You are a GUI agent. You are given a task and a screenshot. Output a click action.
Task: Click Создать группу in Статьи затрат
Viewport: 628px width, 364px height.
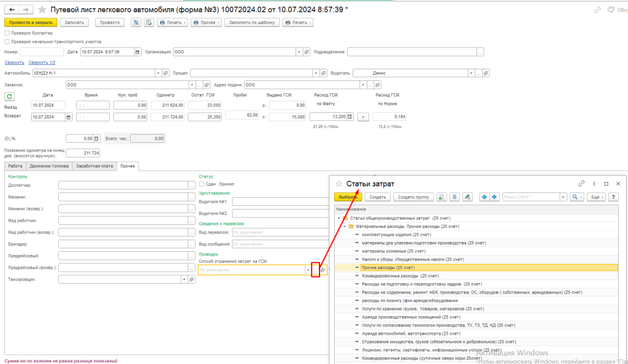pyautogui.click(x=413, y=197)
